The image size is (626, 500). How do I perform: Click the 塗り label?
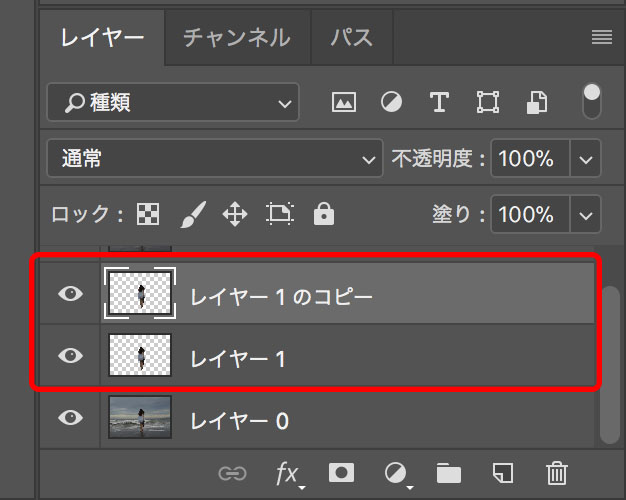[458, 214]
